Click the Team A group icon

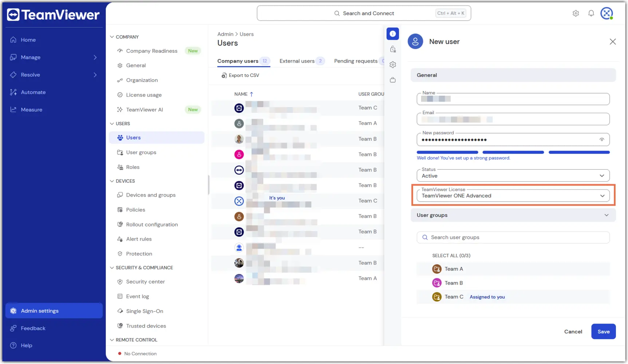tap(437, 269)
